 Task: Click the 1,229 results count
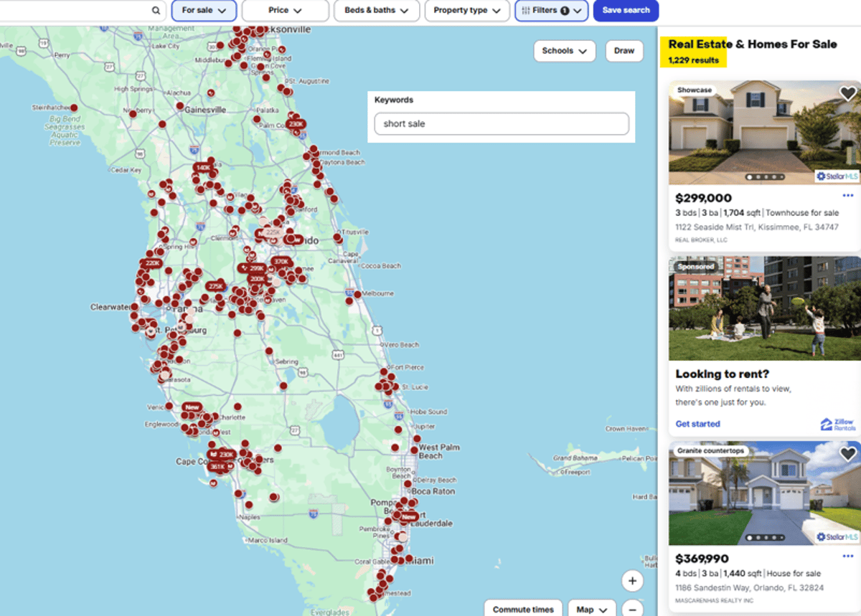click(x=693, y=60)
